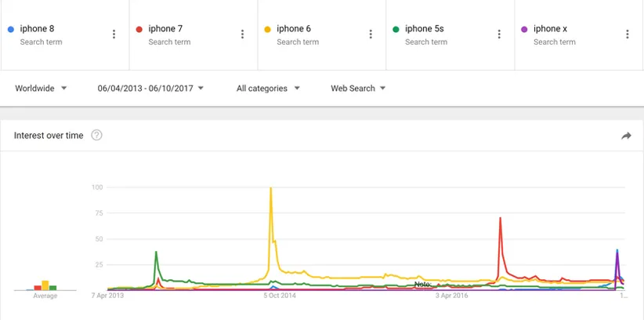Edit the iphone 7 search term
The height and width of the screenshot is (320, 644).
[x=165, y=29]
